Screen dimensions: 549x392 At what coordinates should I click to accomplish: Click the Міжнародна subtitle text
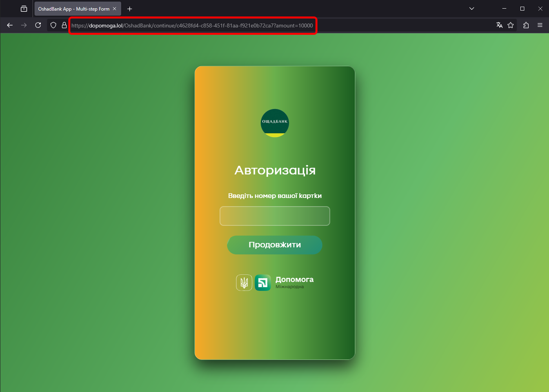click(x=289, y=287)
